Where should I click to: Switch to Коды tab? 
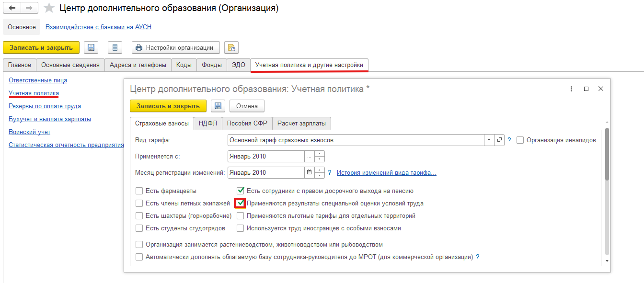(x=184, y=65)
